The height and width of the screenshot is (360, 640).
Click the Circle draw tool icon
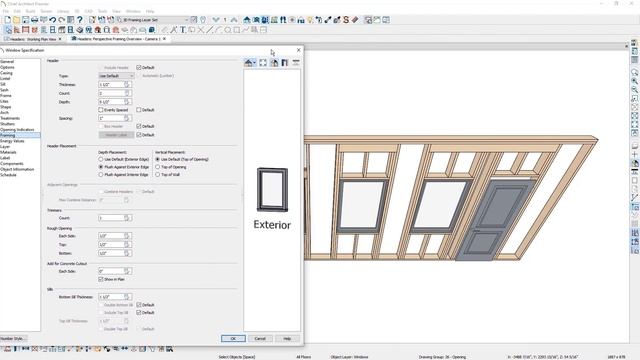pyautogui.click(x=227, y=30)
